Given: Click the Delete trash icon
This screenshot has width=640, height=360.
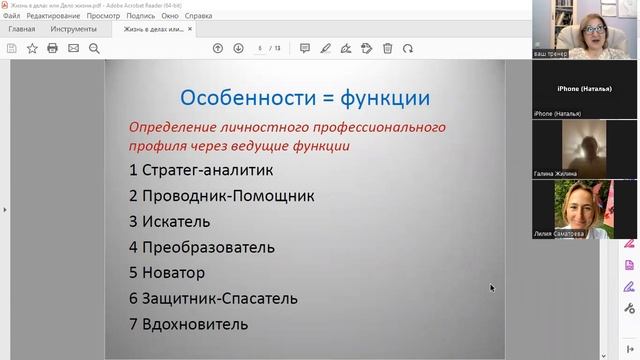Looking at the screenshot, I should click(x=387, y=48).
